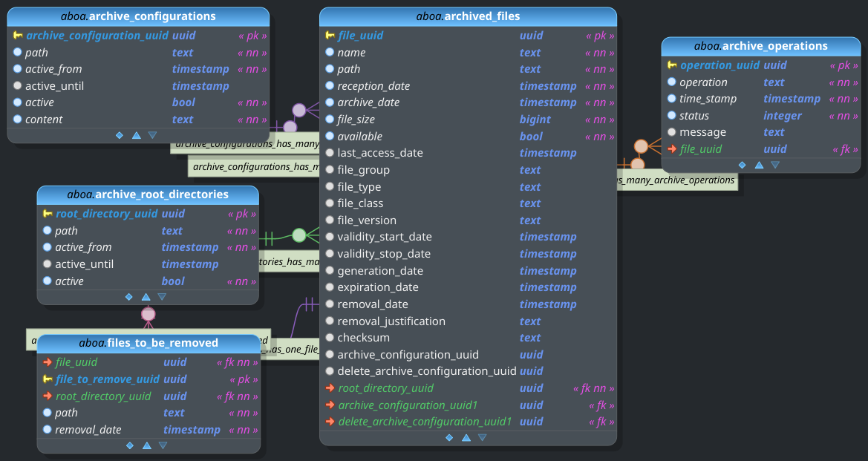The height and width of the screenshot is (461, 868).
Task: Click key icon beside file_to_remove_uuid
Action: (x=48, y=379)
